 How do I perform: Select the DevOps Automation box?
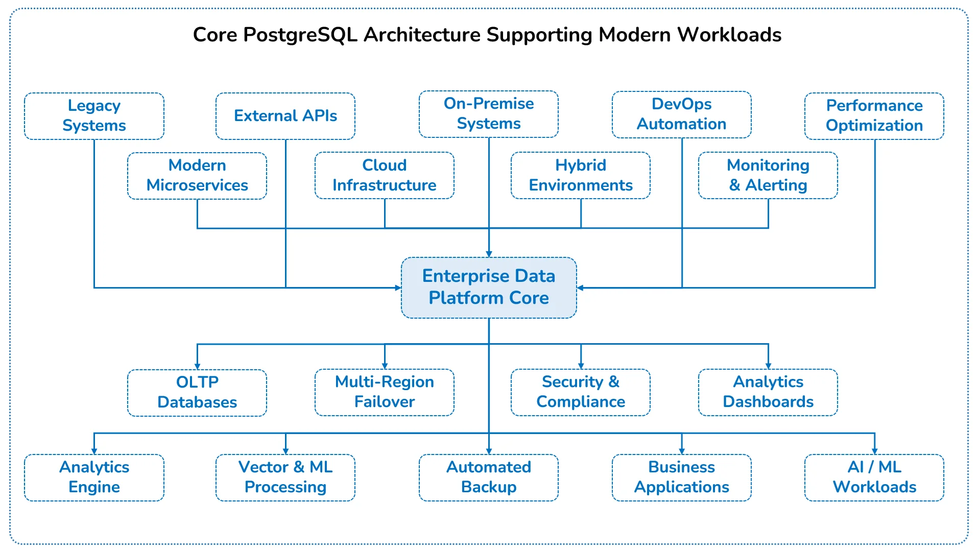(x=682, y=114)
